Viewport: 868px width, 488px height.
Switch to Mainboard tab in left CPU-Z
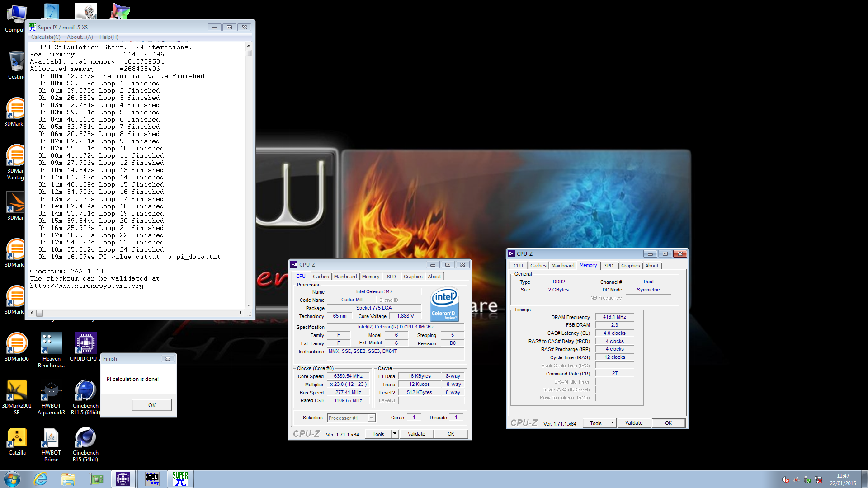tap(345, 277)
